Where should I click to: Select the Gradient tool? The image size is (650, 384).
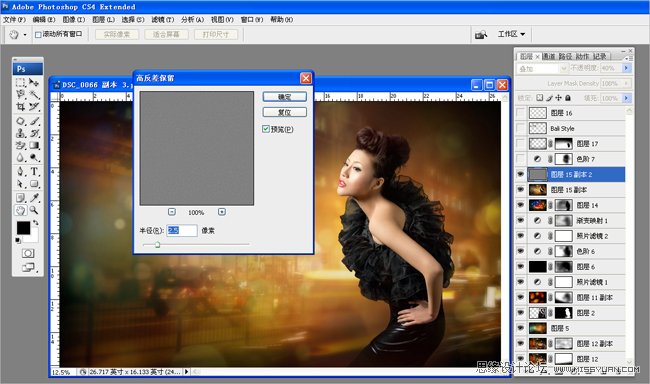pos(34,146)
